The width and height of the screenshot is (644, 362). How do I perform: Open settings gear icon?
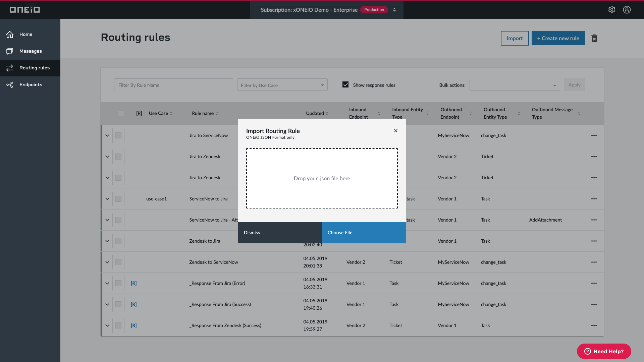tap(612, 10)
